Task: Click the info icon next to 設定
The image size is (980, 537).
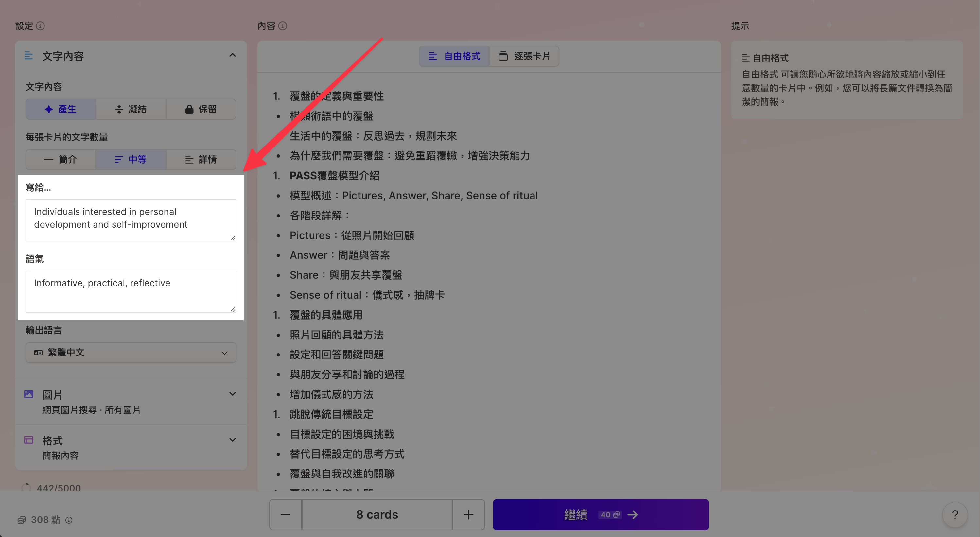Action: [40, 26]
